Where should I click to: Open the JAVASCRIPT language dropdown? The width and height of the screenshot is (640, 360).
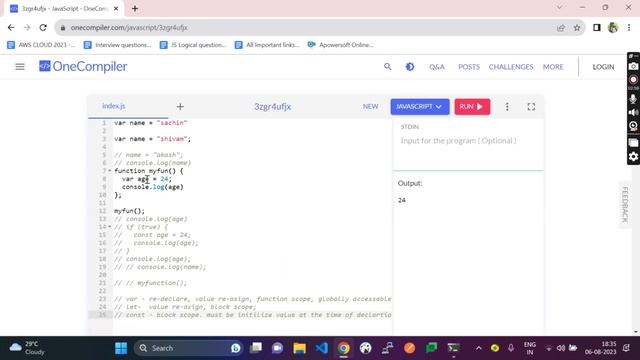tap(420, 107)
